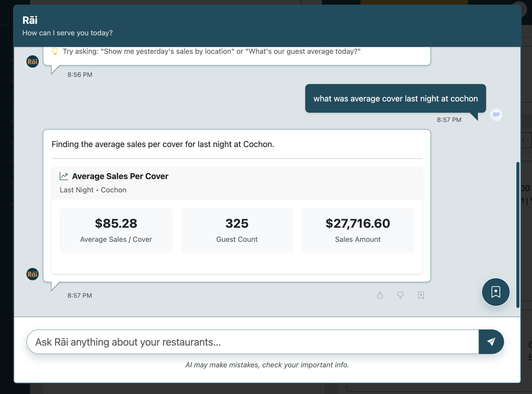Focus the Ask Rāi message input field
The height and width of the screenshot is (394, 532).
click(x=252, y=342)
